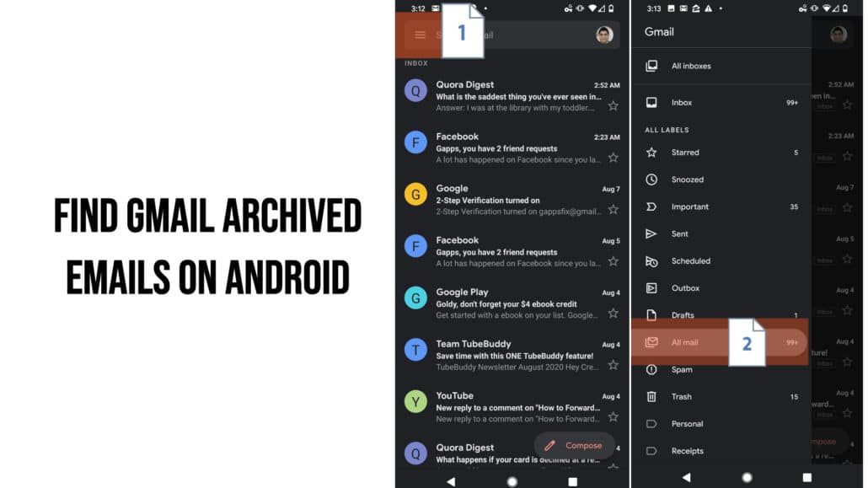868x488 pixels.
Task: Open the hamburger menu in Gmail inbox
Action: (x=420, y=35)
